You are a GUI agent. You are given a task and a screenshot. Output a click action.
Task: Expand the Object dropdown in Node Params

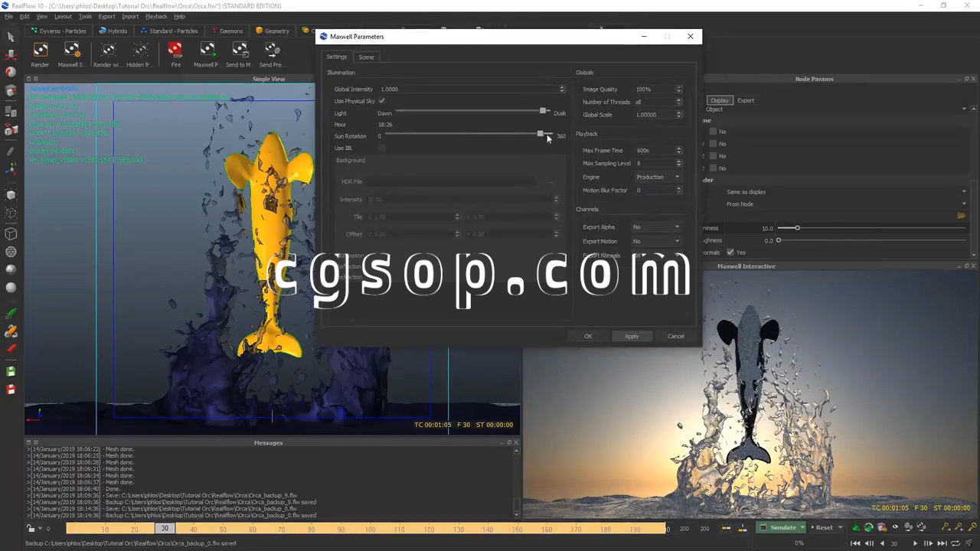[836, 109]
